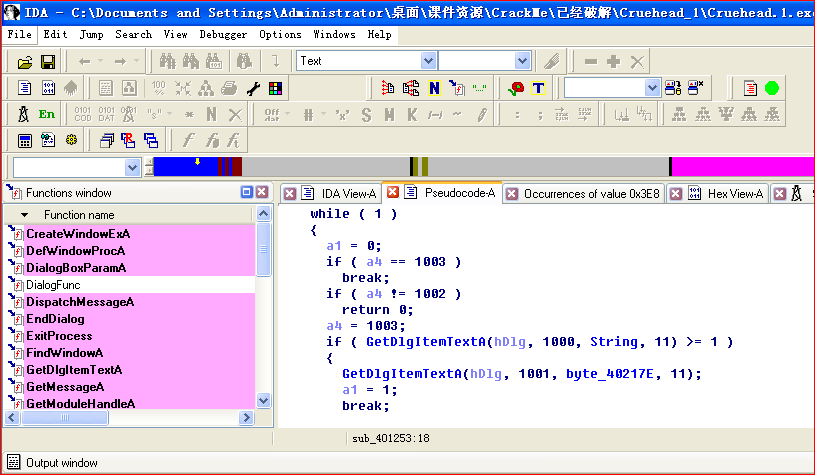The width and height of the screenshot is (815, 475).
Task: Open the colors palette grid icon
Action: pyautogui.click(x=275, y=88)
